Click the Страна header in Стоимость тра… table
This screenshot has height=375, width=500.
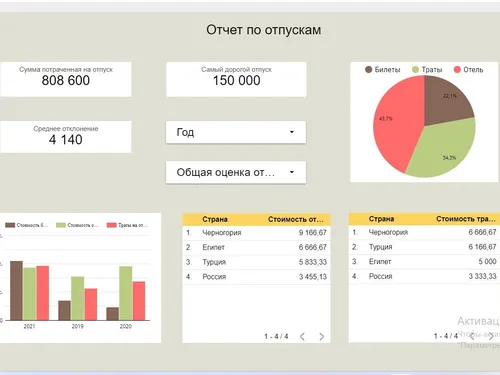[381, 219]
